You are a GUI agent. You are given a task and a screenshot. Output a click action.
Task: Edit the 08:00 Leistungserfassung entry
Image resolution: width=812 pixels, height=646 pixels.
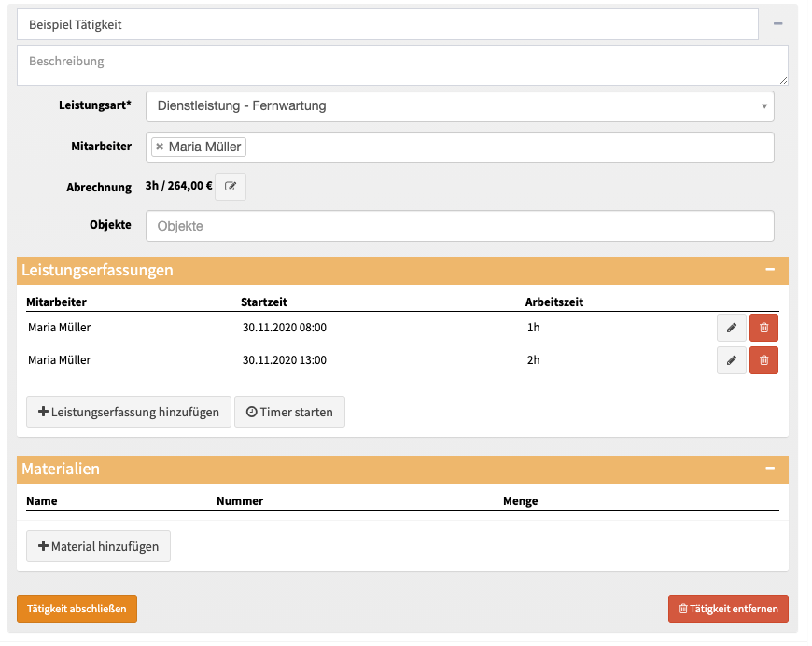[x=731, y=328]
